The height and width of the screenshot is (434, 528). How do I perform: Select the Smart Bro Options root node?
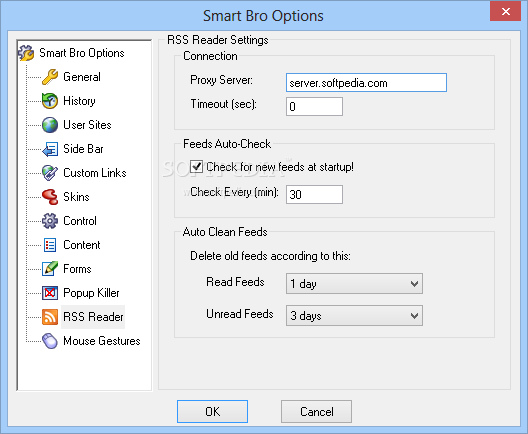pos(82,53)
